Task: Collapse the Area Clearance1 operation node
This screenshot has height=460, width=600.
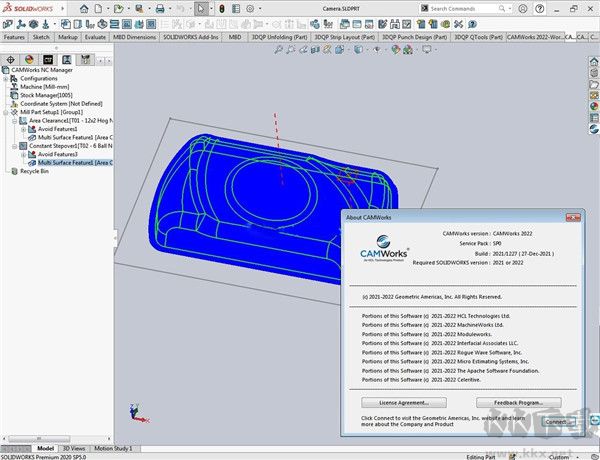Action: pyautogui.click(x=15, y=121)
